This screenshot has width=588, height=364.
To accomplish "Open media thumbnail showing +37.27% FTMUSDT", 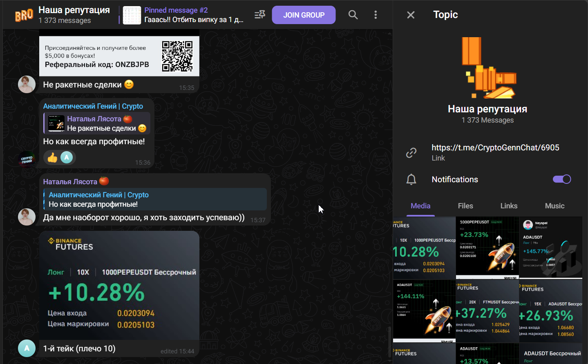I will click(487, 311).
